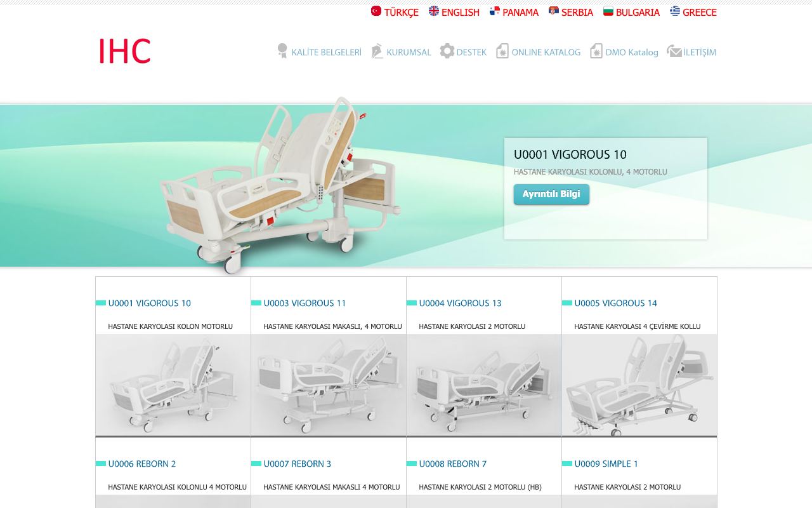Image resolution: width=812 pixels, height=508 pixels.
Task: Click the Bulgaria flag icon
Action: pyautogui.click(x=608, y=11)
